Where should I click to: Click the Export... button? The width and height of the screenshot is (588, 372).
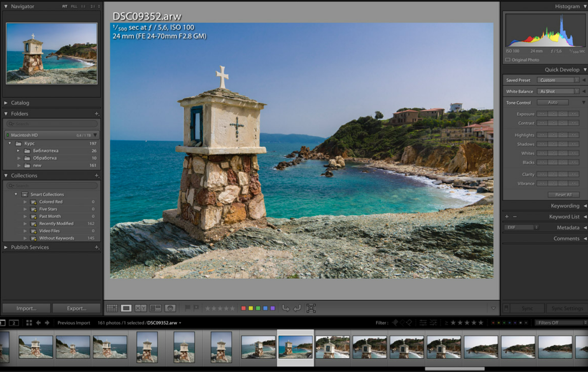76,308
